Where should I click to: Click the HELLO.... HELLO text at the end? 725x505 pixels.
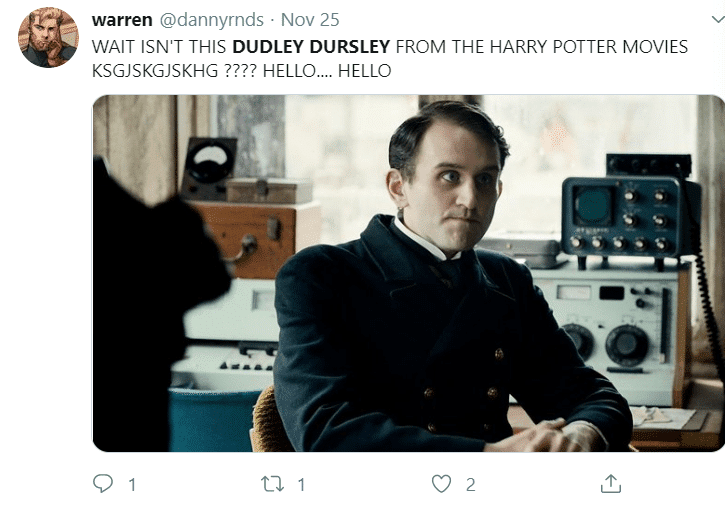327,71
